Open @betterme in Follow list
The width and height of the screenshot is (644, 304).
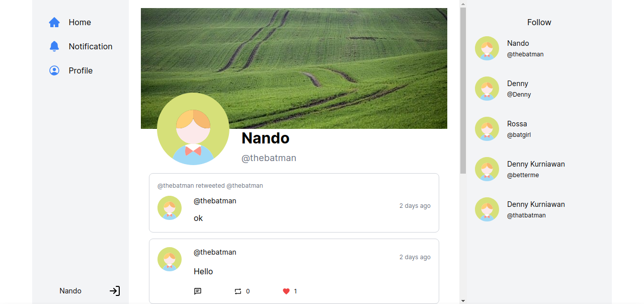pos(523,175)
